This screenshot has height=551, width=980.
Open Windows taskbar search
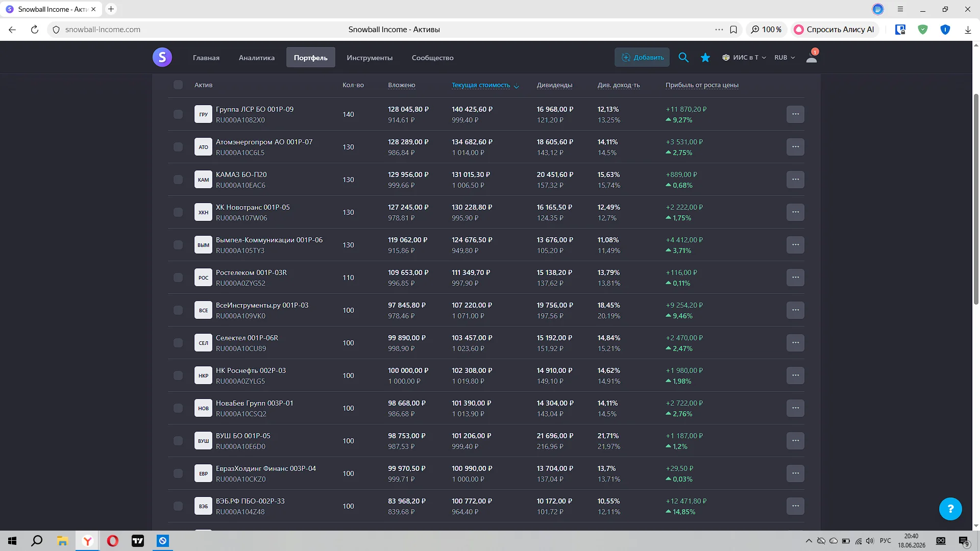tap(37, 541)
